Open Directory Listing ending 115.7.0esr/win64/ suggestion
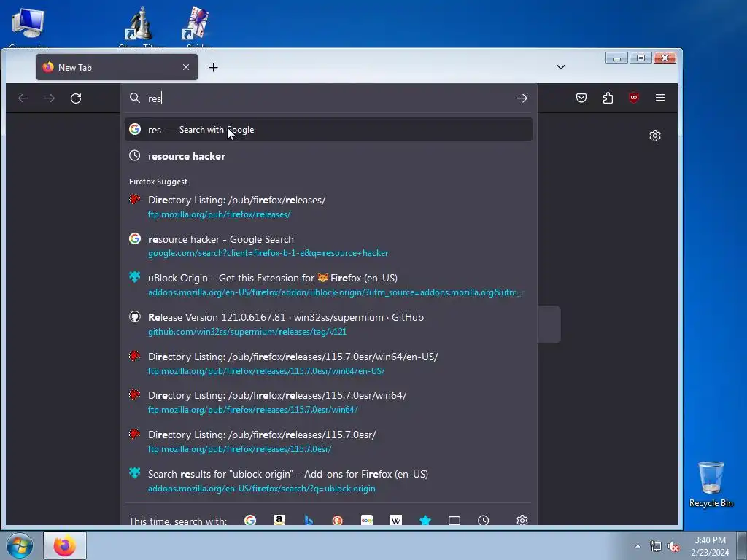747x560 pixels. pos(328,402)
